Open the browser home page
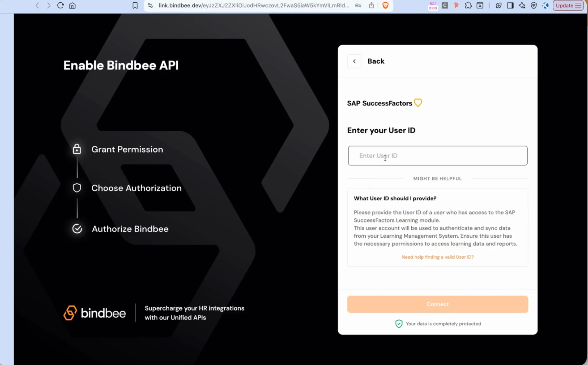This screenshot has height=365, width=588. pyautogui.click(x=72, y=5)
